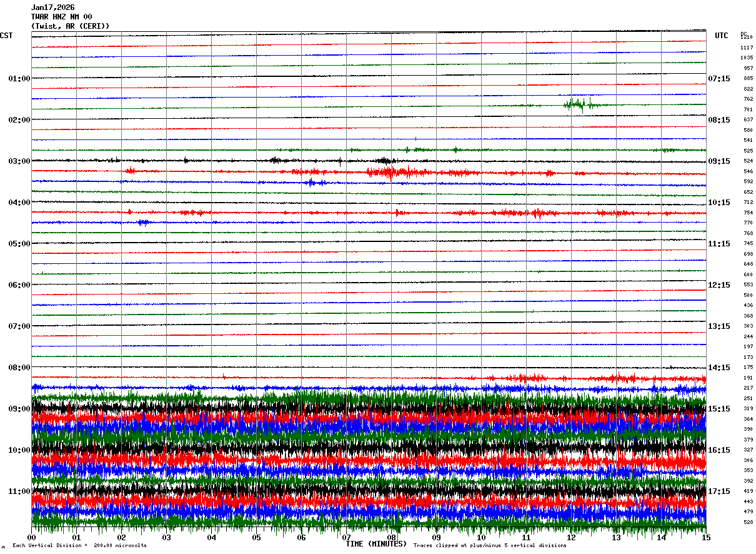
Task: Click the location text (Twist, AR (CERI))
Action: [x=70, y=26]
